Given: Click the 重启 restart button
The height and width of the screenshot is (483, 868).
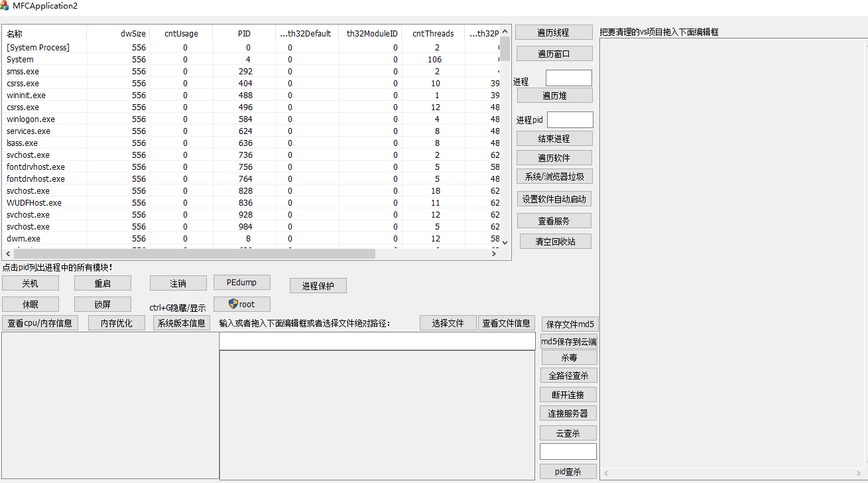Looking at the screenshot, I should [103, 283].
